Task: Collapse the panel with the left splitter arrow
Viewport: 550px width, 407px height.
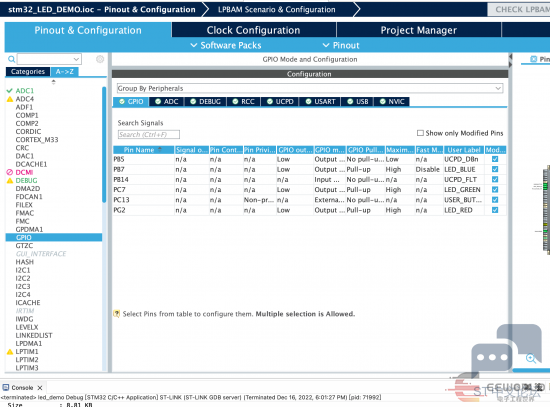Action: tap(510, 56)
